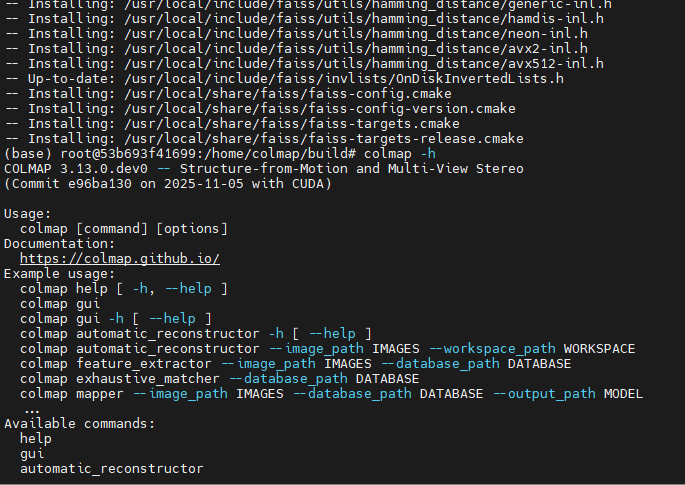
Task: Click the 'MODEL' argument text
Action: tap(623, 394)
